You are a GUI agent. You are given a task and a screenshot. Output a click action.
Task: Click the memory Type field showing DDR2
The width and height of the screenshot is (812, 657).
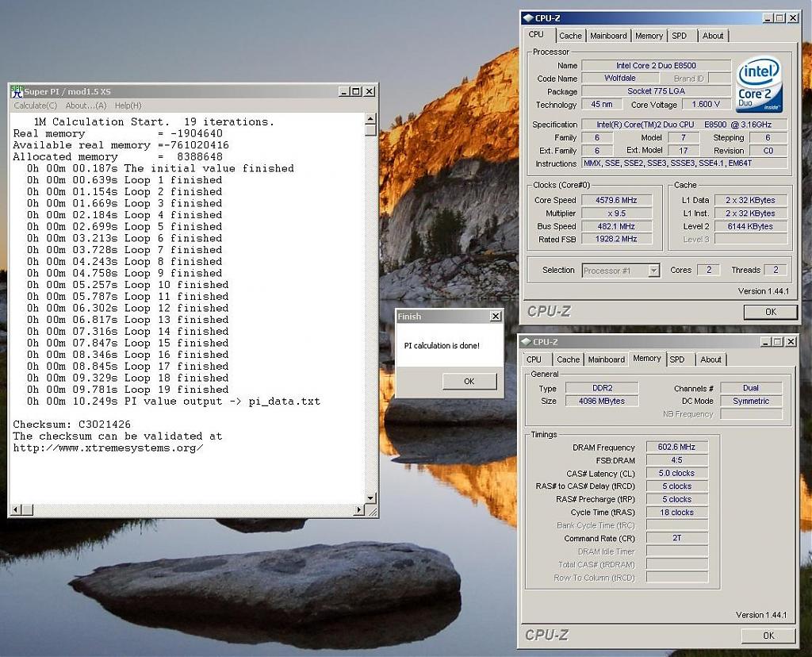click(x=602, y=388)
